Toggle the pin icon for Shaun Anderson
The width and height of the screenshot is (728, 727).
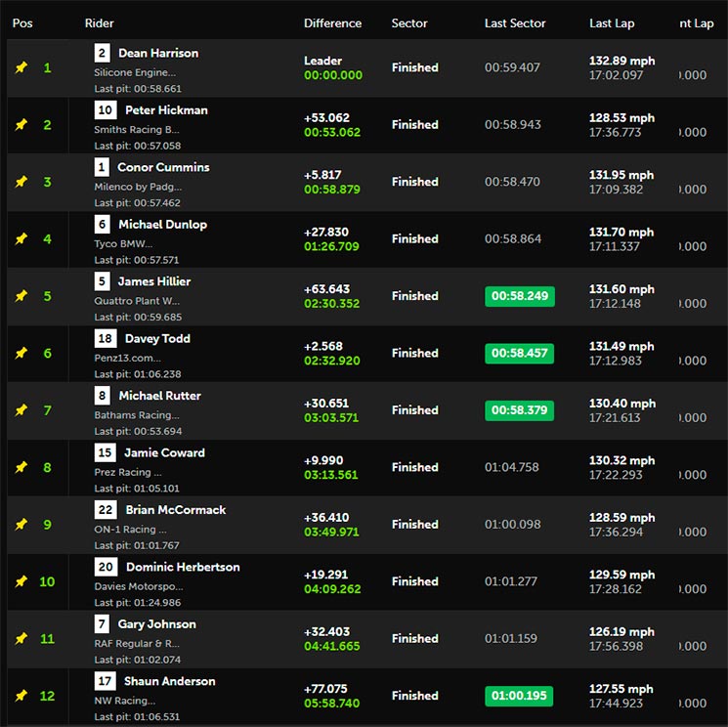(x=21, y=696)
